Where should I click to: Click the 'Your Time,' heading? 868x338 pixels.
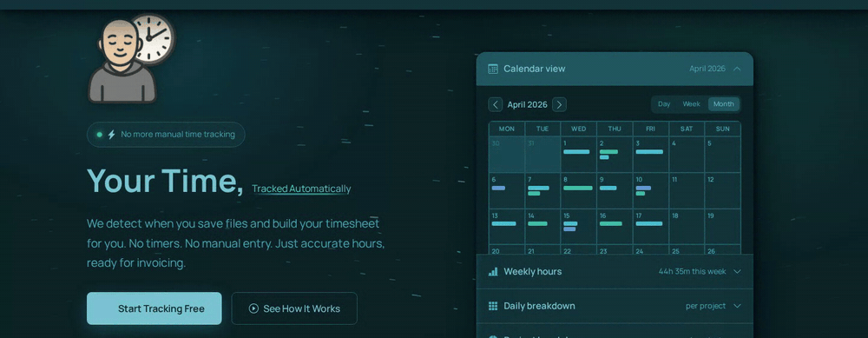tap(165, 181)
